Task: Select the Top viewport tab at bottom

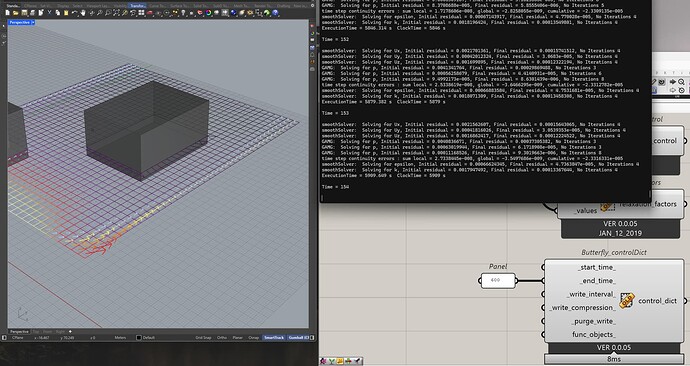Action: click(36, 332)
